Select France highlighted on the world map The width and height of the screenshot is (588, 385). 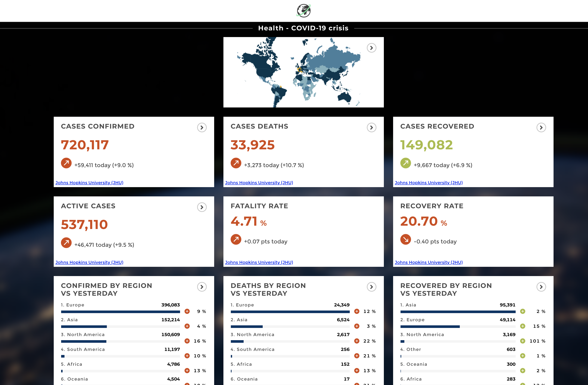coord(300,70)
